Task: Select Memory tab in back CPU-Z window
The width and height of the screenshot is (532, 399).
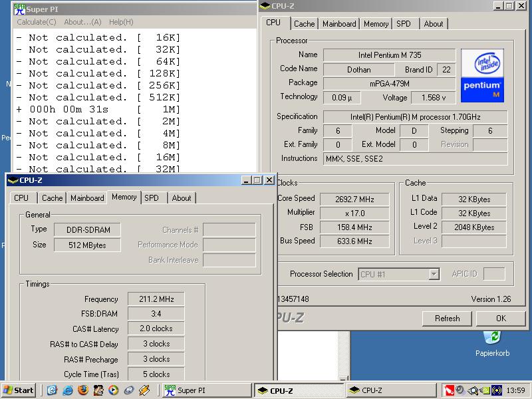Action: pos(376,24)
